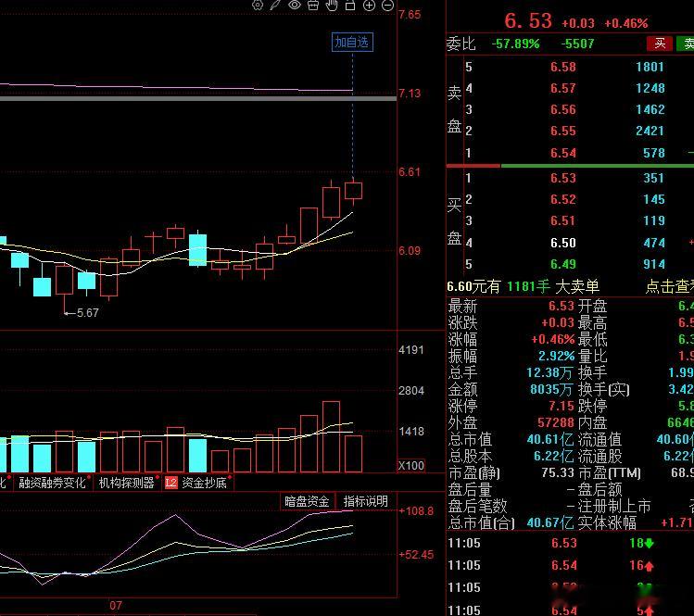Toggle the eye visibility icon
694x616 pixels.
295,5
